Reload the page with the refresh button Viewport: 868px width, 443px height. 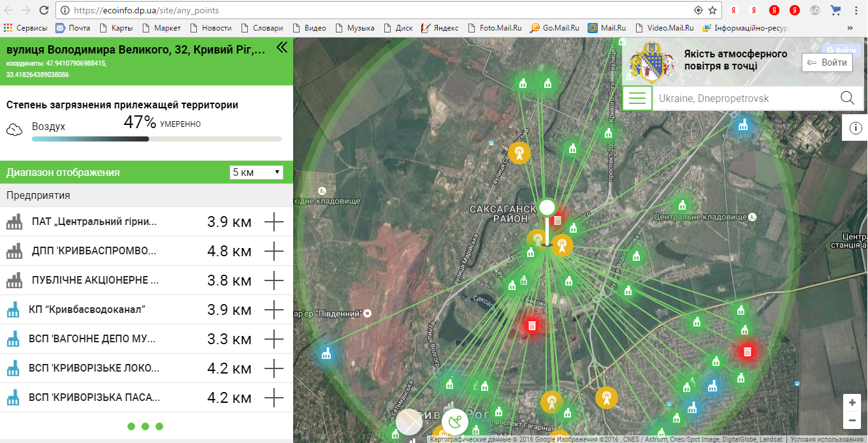(44, 10)
